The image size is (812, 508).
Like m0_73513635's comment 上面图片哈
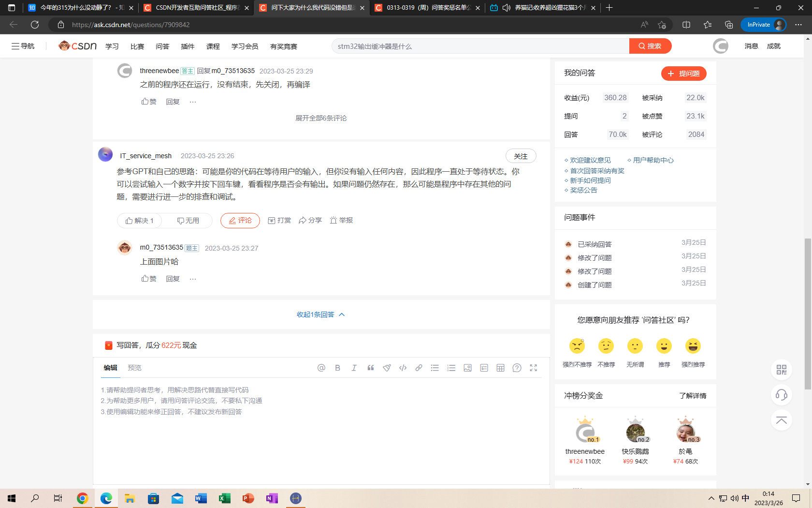pos(149,279)
